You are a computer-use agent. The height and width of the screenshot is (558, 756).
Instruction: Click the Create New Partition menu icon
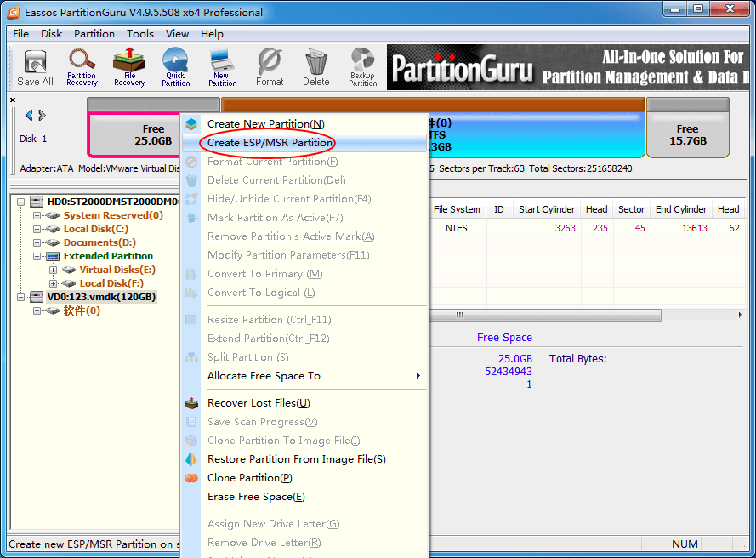pos(191,124)
